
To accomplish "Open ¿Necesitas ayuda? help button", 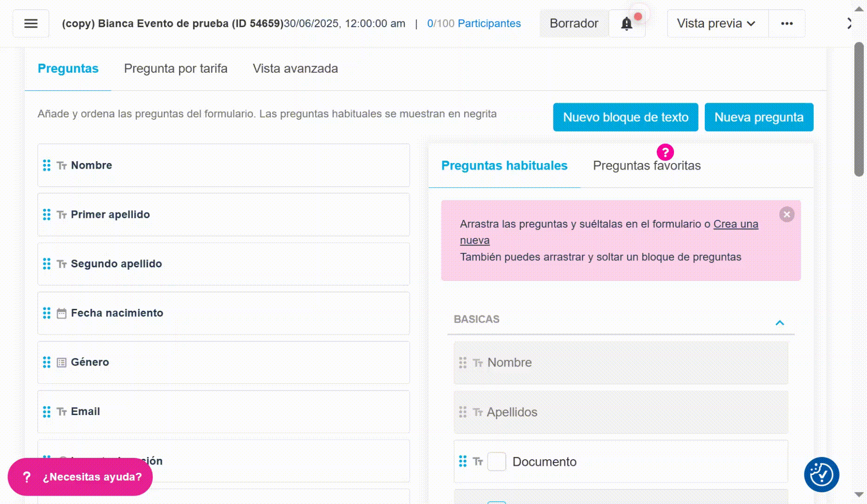I will point(80,477).
